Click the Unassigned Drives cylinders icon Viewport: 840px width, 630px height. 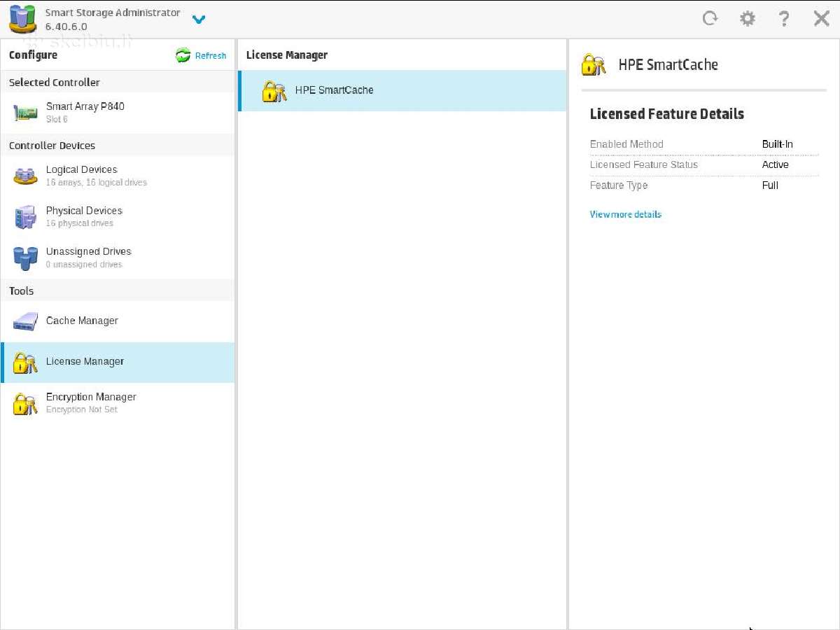(26, 258)
